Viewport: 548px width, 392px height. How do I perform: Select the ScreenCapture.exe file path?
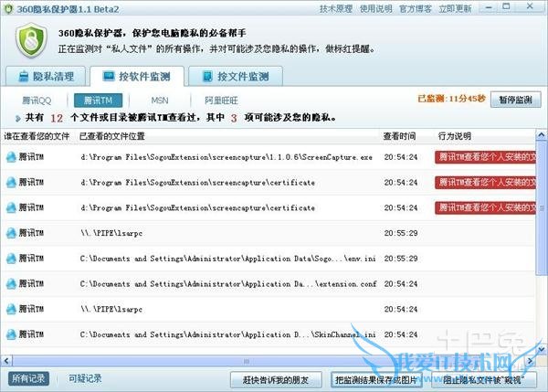227,157
